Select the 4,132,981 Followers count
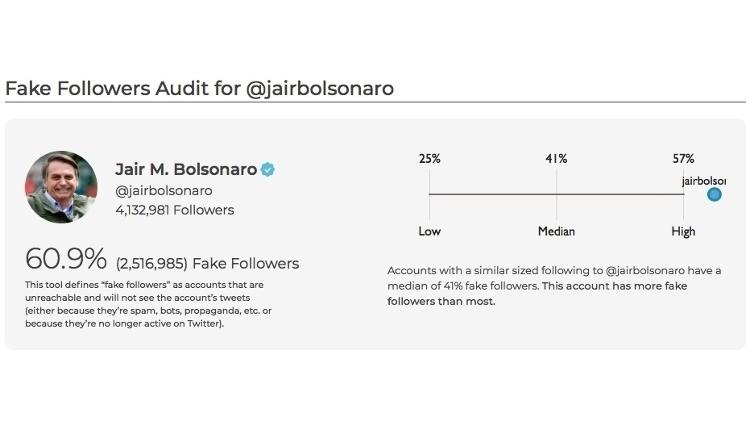This screenshot has height=421, width=750. coord(175,210)
